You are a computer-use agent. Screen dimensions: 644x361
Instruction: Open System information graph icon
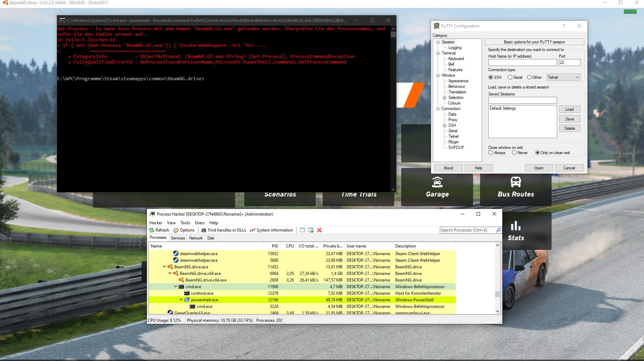[253, 230]
